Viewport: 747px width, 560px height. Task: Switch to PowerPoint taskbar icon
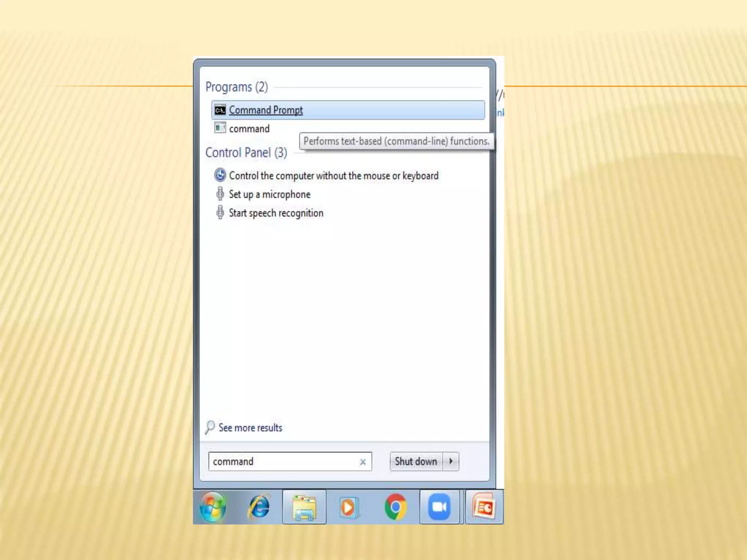pos(484,507)
